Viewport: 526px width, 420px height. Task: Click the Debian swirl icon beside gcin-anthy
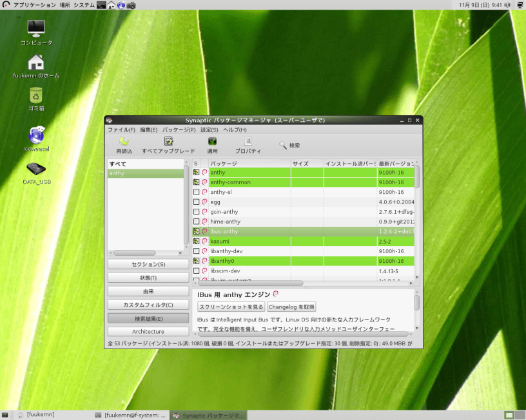click(x=204, y=212)
